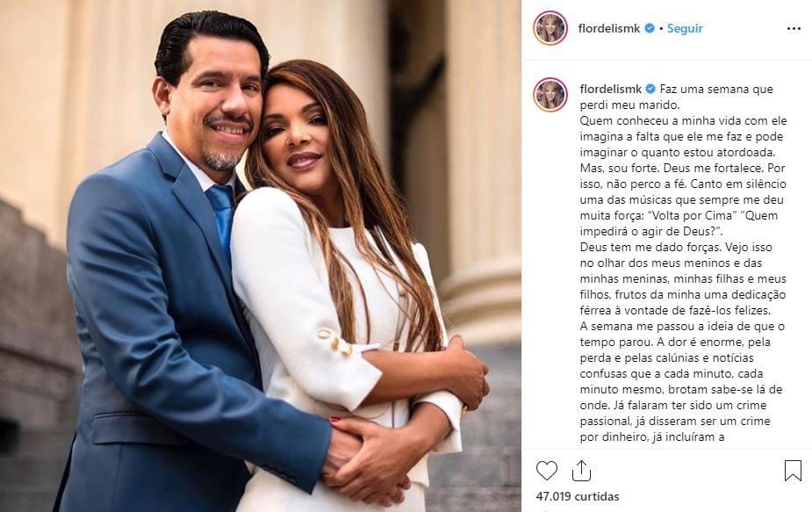This screenshot has width=812, height=512.
Task: Share the post using the upload arrow icon
Action: (x=581, y=471)
